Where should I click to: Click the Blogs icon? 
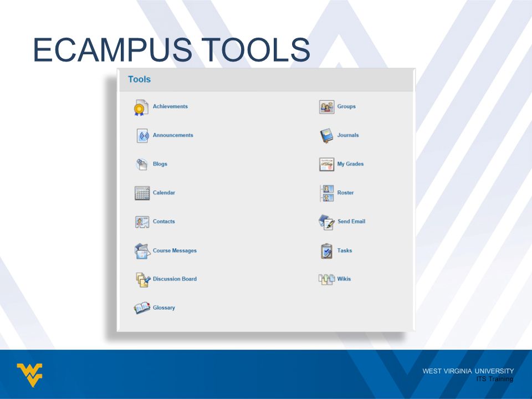click(142, 165)
